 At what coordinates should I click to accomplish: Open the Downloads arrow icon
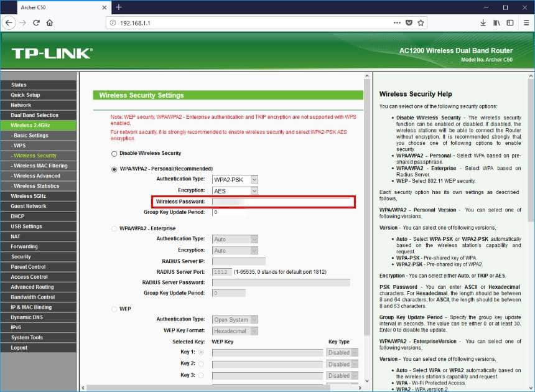pyautogui.click(x=483, y=22)
